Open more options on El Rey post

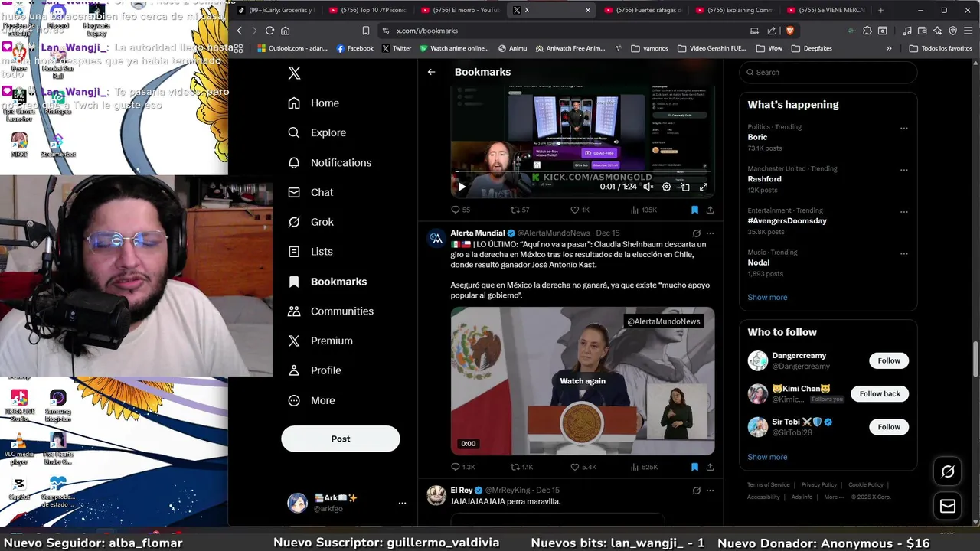[710, 491]
